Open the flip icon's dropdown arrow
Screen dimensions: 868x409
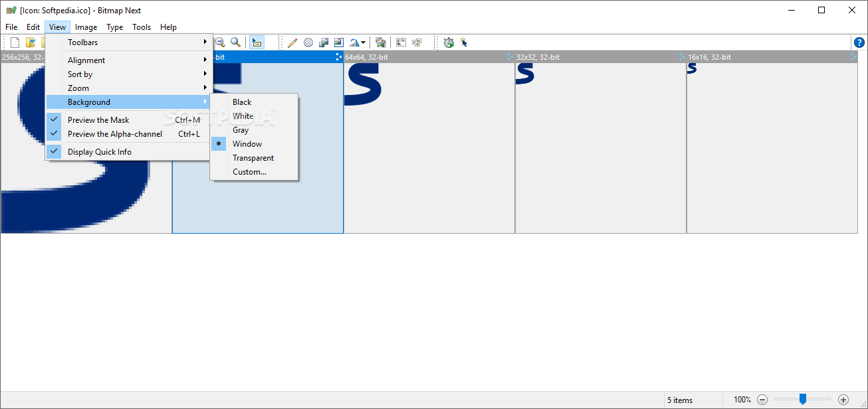point(363,42)
